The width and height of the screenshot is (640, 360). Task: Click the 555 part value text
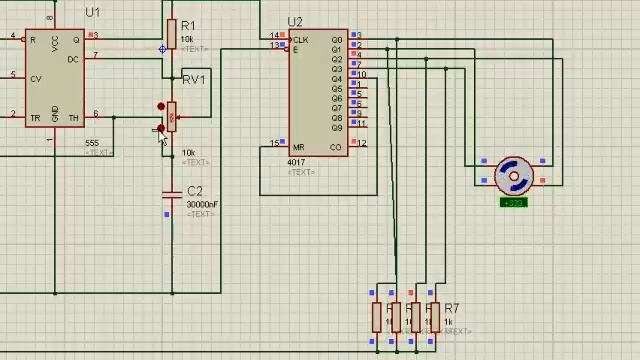coord(92,143)
